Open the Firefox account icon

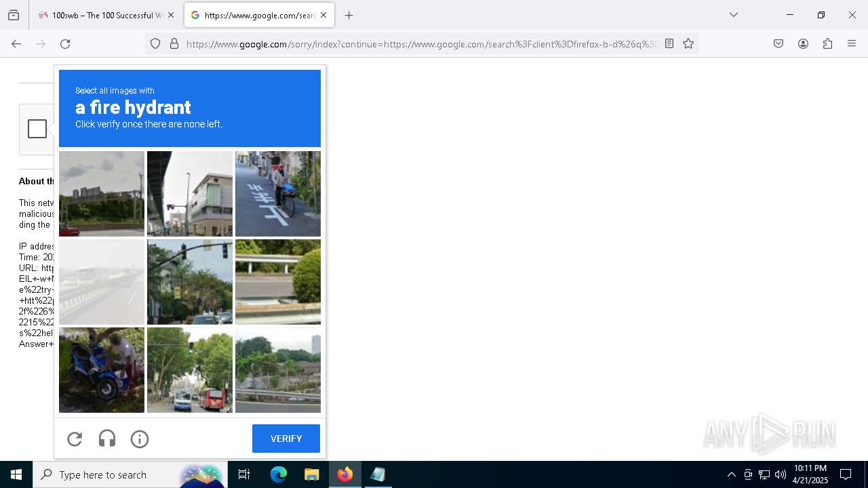pyautogui.click(x=803, y=43)
